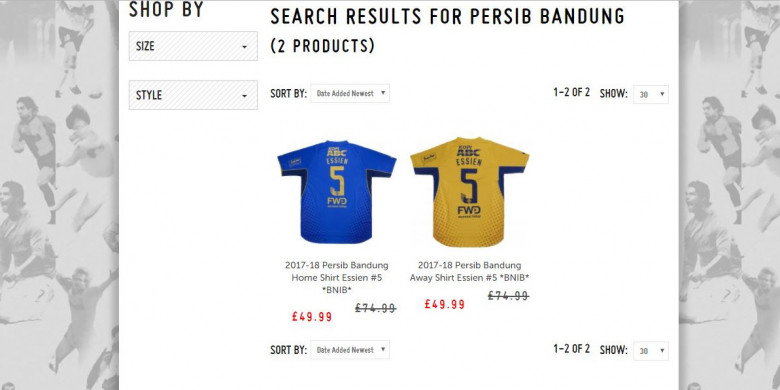780x390 pixels.
Task: Open bottom Show 30 items dropdown
Action: click(x=651, y=351)
